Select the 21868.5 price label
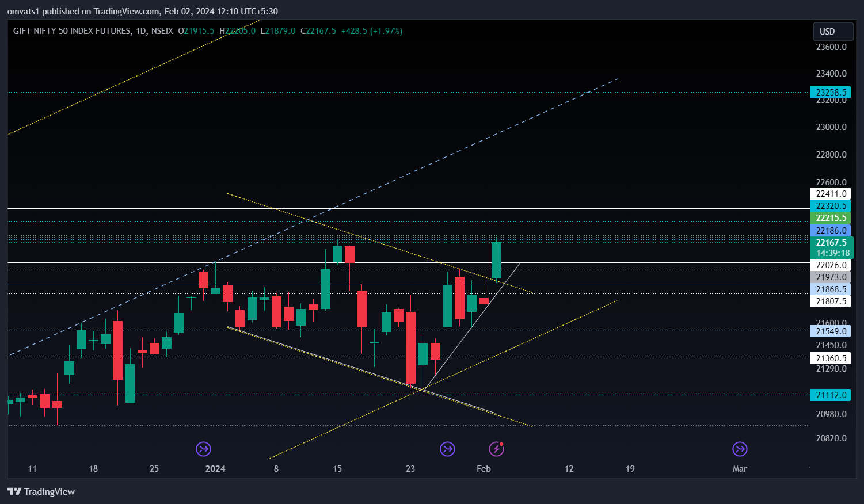 (831, 289)
